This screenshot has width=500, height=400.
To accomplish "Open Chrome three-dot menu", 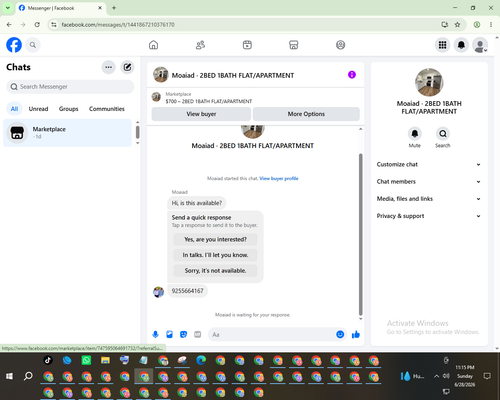I will click(491, 24).
